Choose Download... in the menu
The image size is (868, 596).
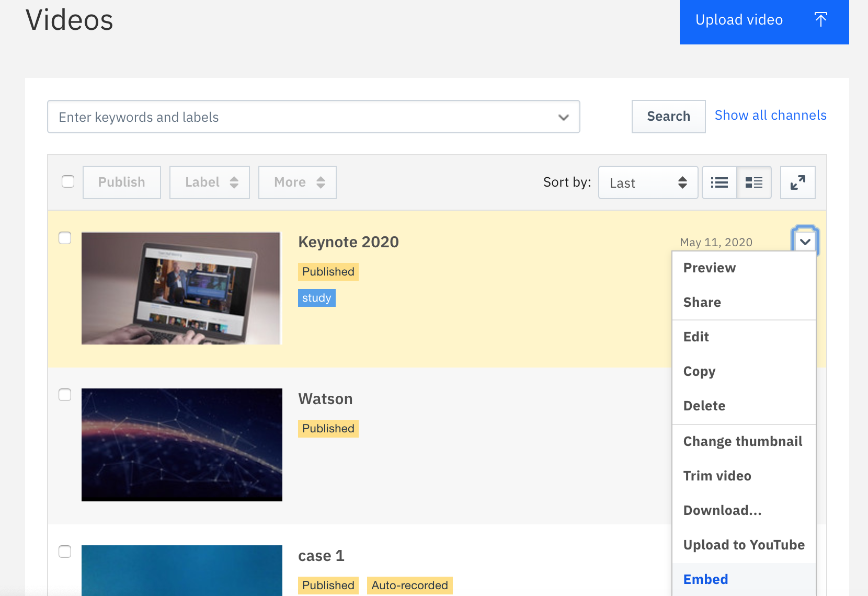click(744, 511)
